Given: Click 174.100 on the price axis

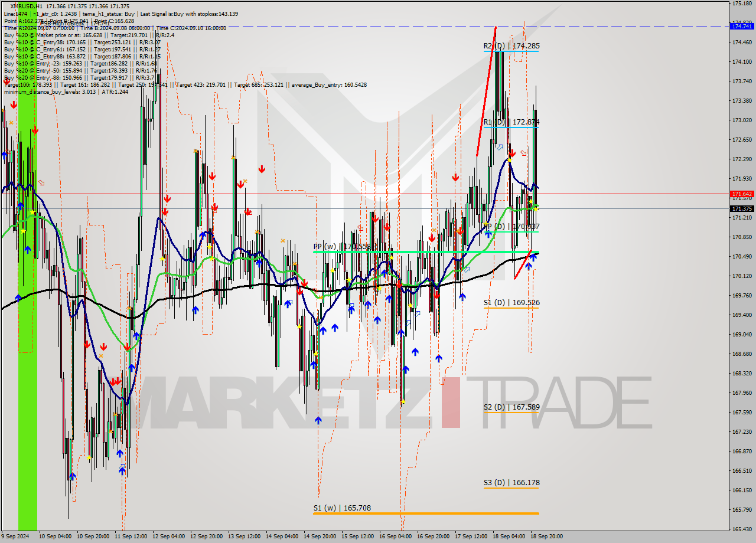Looking at the screenshot, I should click(742, 61).
